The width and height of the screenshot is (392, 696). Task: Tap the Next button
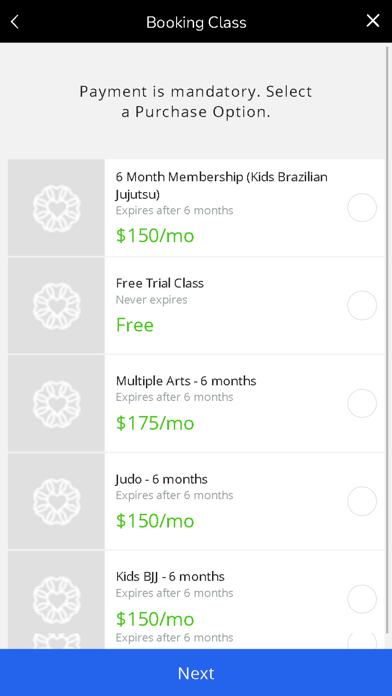tap(196, 672)
